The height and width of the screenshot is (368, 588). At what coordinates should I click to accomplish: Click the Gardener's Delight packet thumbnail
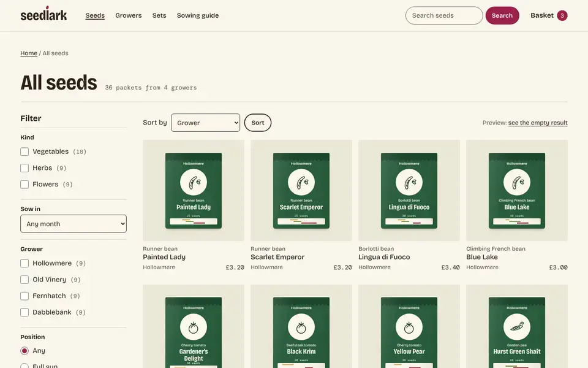click(x=194, y=326)
